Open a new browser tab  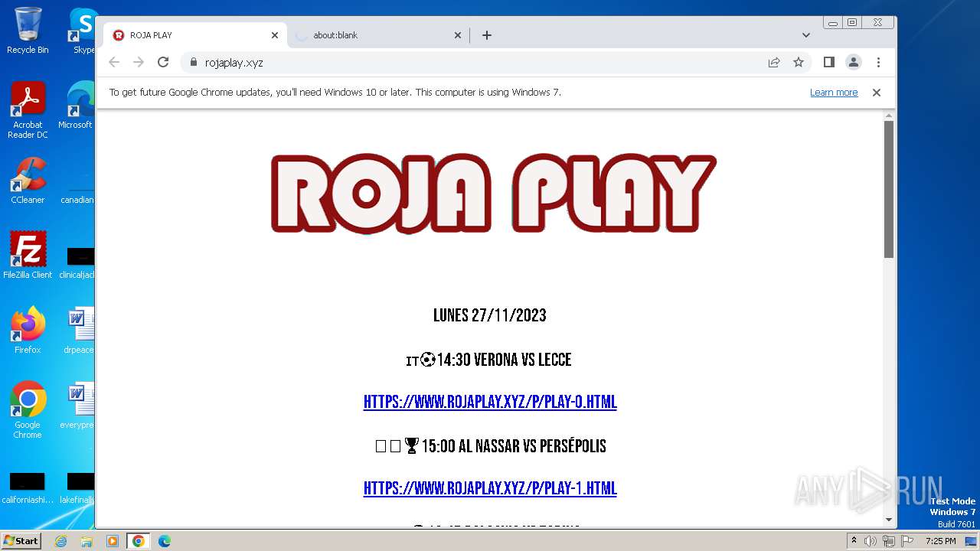487,35
